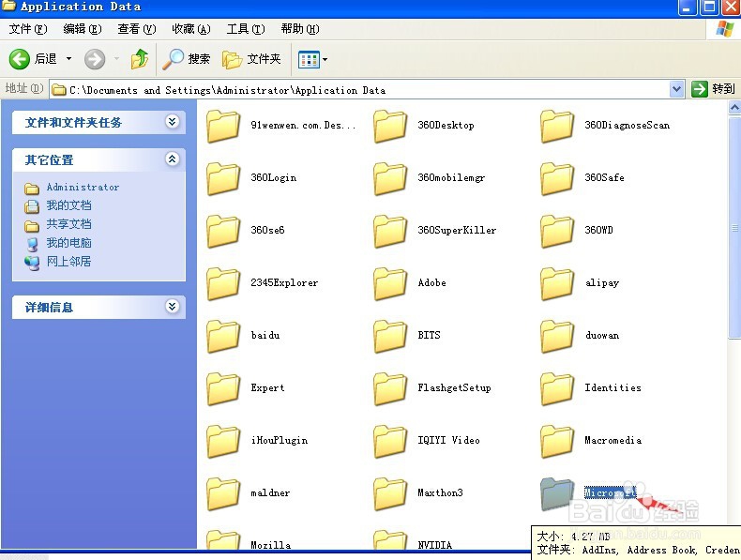Select the BITS folder icon
The width and height of the screenshot is (741, 560).
390,336
